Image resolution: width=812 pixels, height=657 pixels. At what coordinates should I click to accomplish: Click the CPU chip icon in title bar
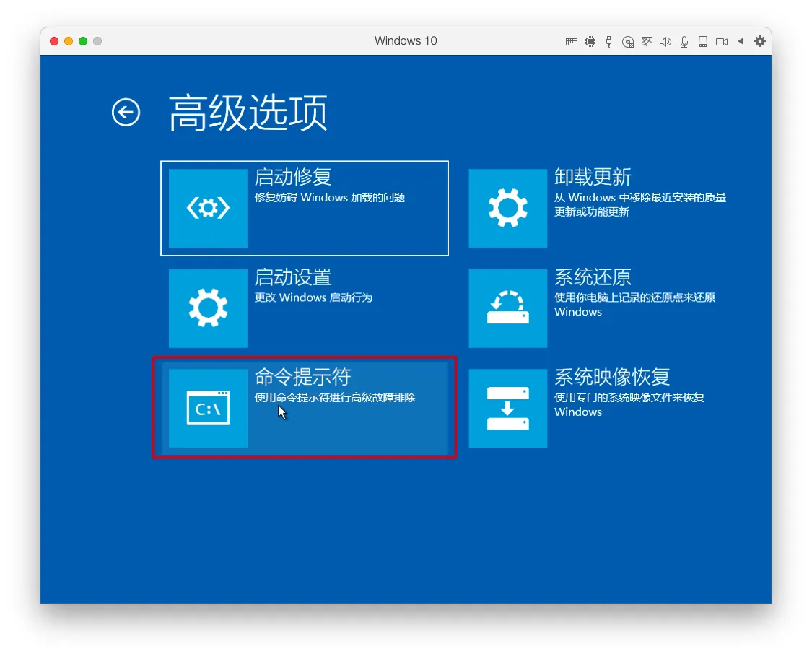[590, 41]
